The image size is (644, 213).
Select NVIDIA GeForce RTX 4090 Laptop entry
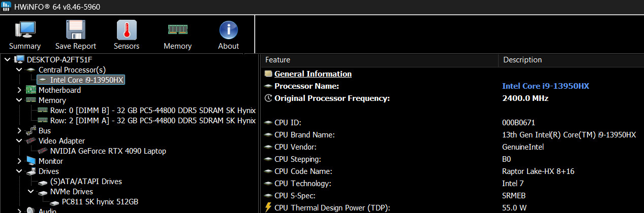(108, 151)
